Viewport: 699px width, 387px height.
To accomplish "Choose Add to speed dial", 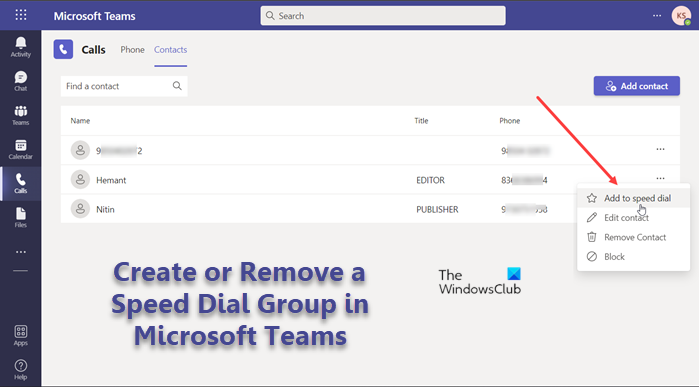I will (x=633, y=198).
